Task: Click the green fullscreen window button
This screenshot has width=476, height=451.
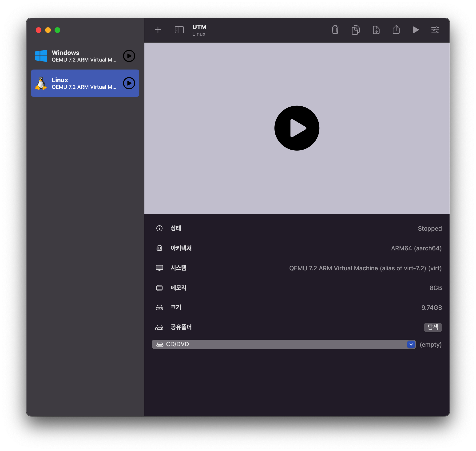Action: [57, 30]
